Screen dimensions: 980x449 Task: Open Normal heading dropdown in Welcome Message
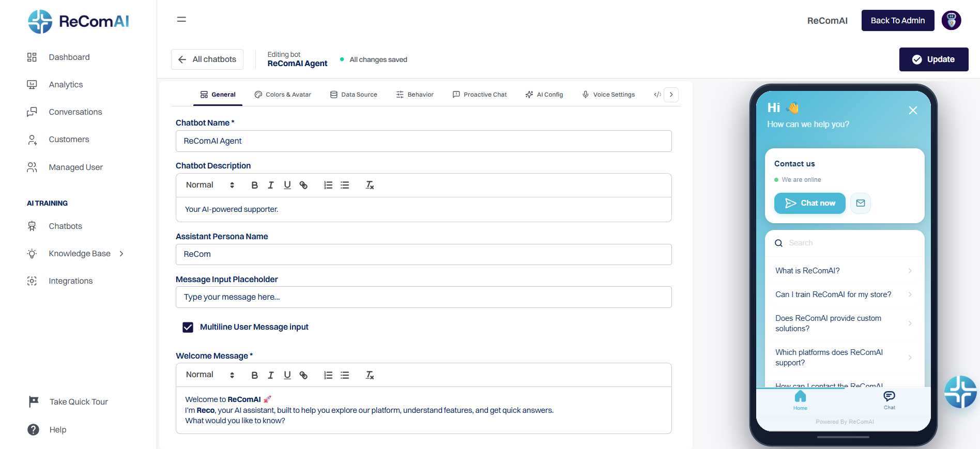click(210, 375)
